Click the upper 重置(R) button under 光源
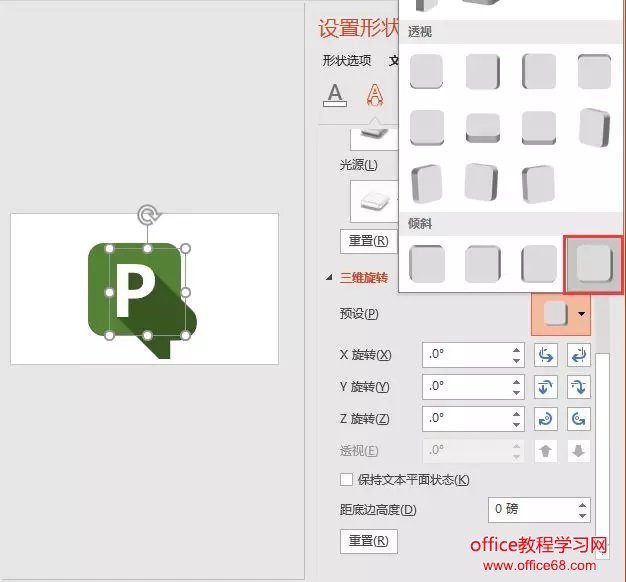The height and width of the screenshot is (582, 626). coord(368,241)
